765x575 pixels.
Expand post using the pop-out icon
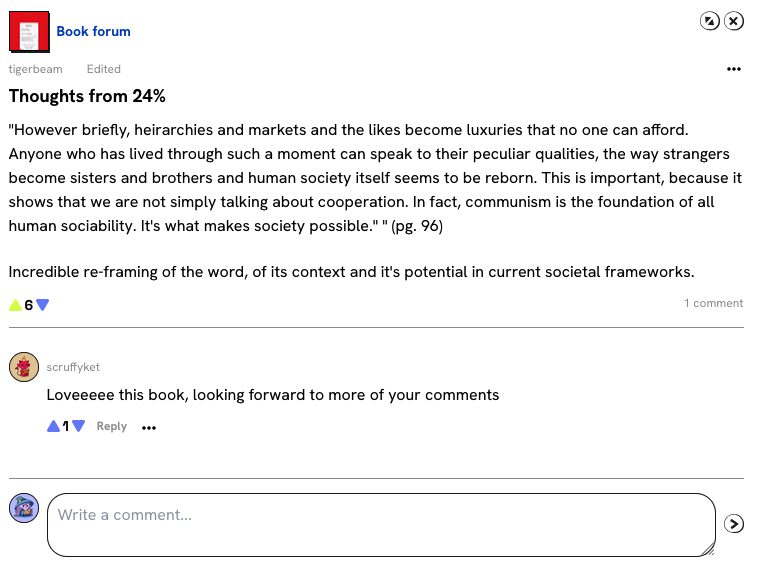tap(710, 21)
